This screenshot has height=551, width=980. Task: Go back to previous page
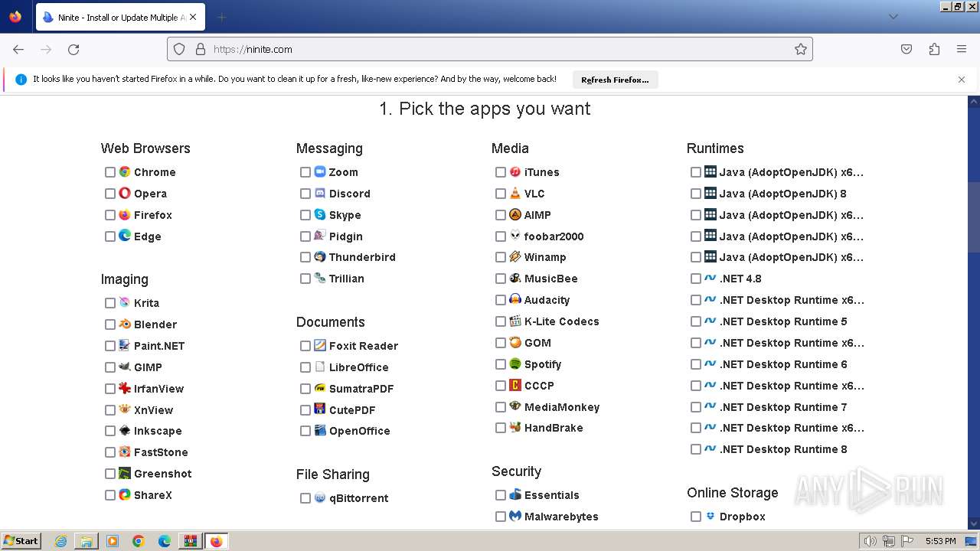(18, 49)
